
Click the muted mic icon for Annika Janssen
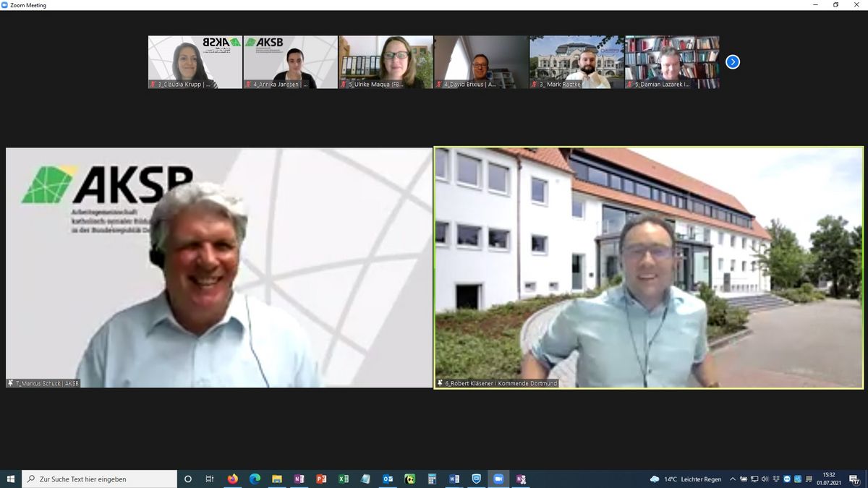[x=248, y=85]
